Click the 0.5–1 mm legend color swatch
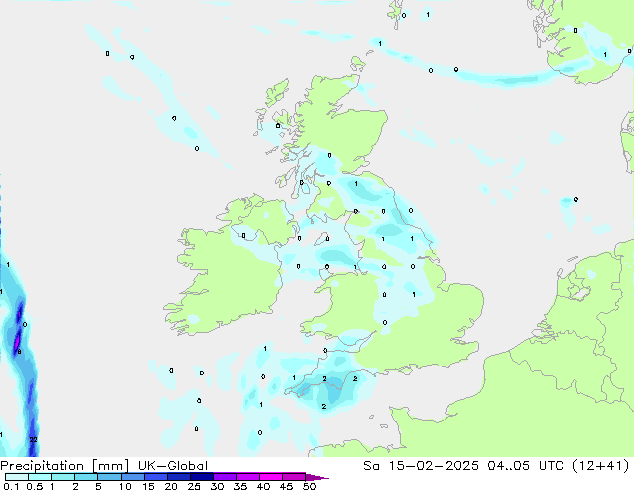 (x=40, y=477)
